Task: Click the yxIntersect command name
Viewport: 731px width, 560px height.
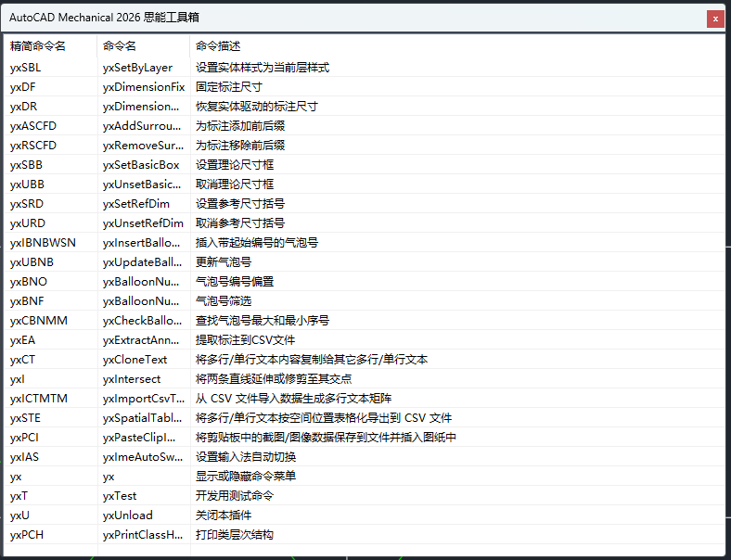Action: pyautogui.click(x=132, y=379)
